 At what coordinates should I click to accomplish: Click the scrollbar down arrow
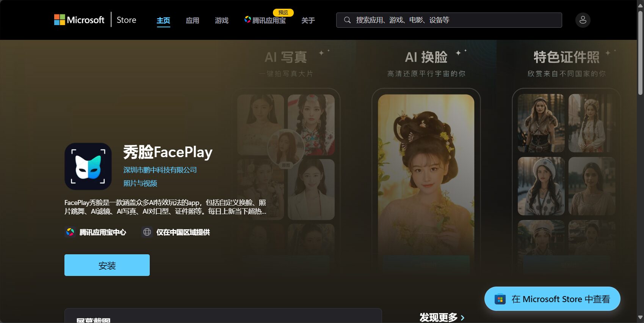(640, 318)
